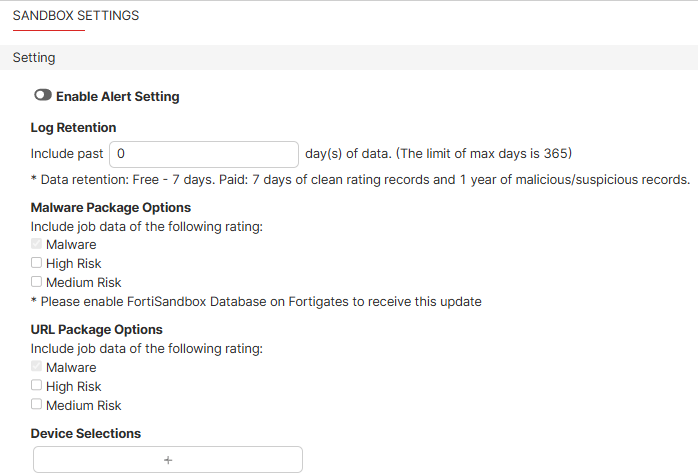Image resolution: width=698 pixels, height=475 pixels.
Task: Click the Include past label
Action: tap(66, 154)
